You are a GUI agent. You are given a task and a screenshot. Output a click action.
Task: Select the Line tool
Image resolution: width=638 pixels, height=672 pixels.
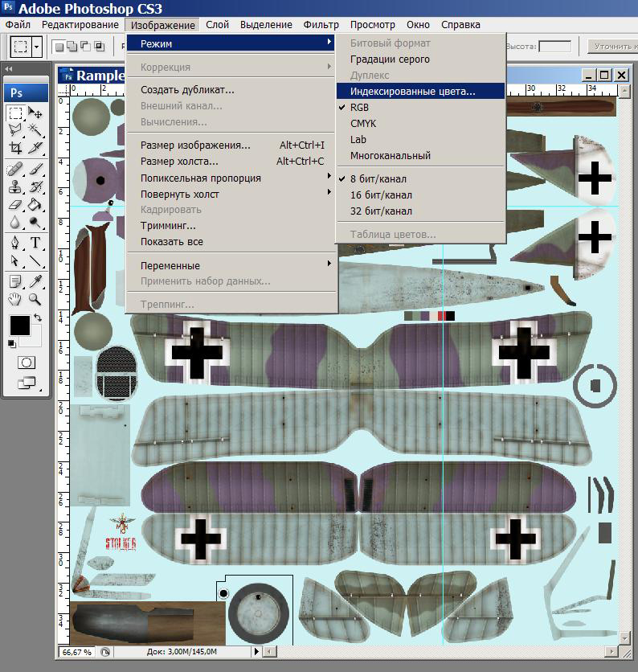click(x=35, y=260)
